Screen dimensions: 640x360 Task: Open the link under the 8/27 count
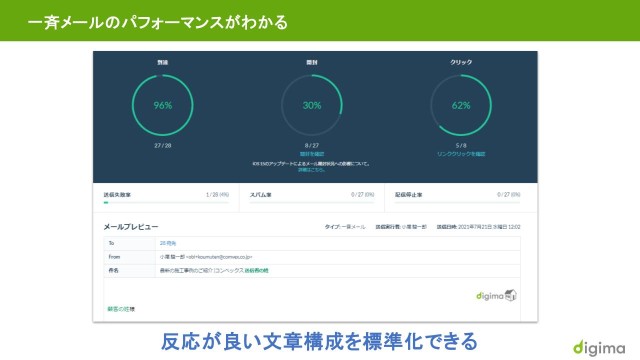pyautogui.click(x=312, y=154)
